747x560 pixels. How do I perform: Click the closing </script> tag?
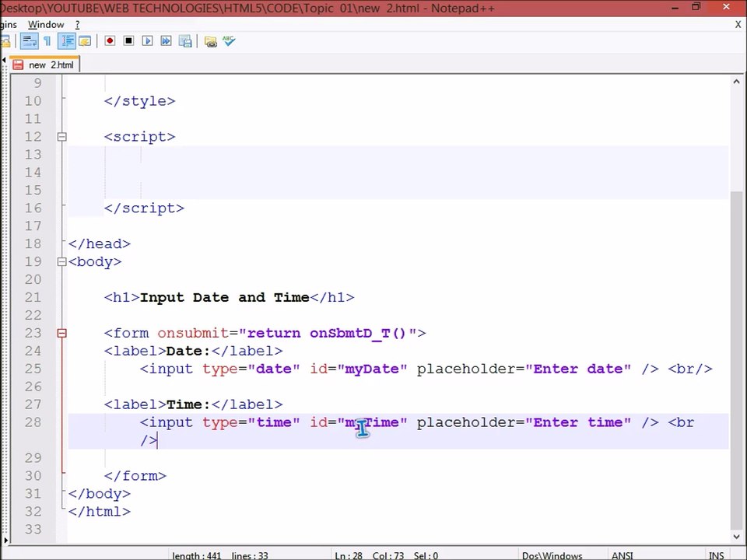click(x=144, y=208)
